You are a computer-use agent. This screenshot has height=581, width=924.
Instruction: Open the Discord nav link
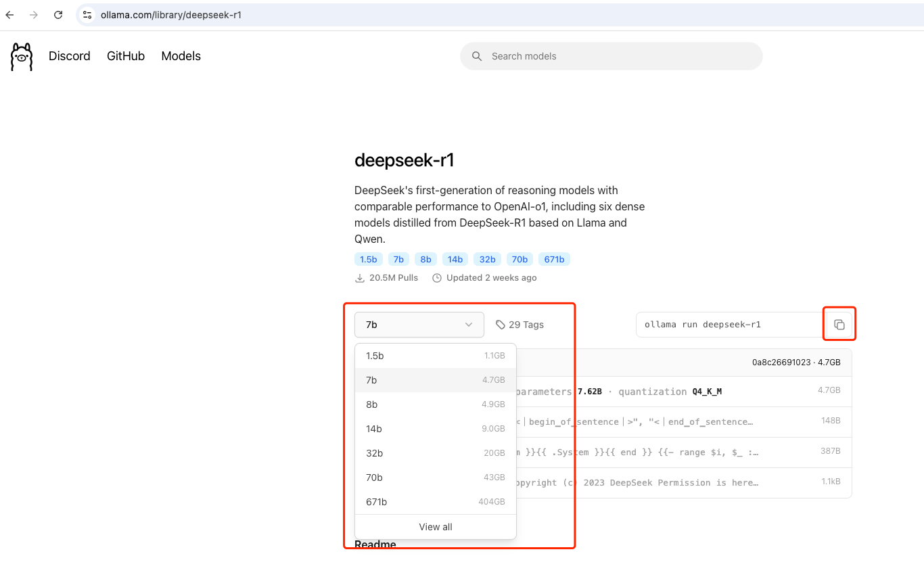pyautogui.click(x=69, y=56)
